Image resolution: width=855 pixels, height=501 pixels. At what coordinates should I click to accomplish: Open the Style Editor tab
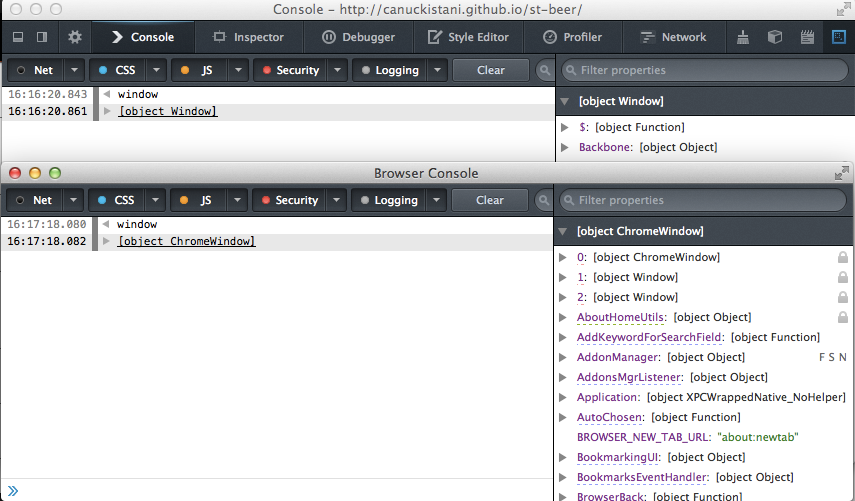[469, 37]
